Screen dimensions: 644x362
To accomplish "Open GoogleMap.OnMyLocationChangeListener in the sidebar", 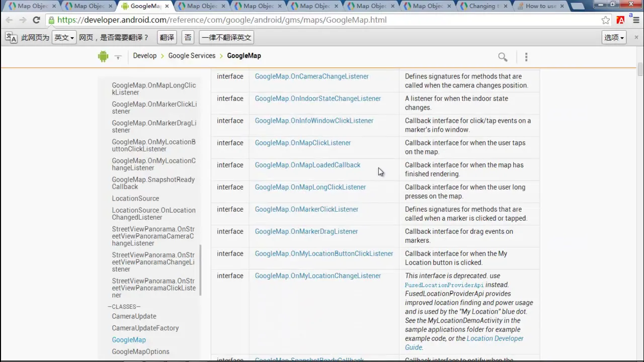I will click(x=154, y=164).
